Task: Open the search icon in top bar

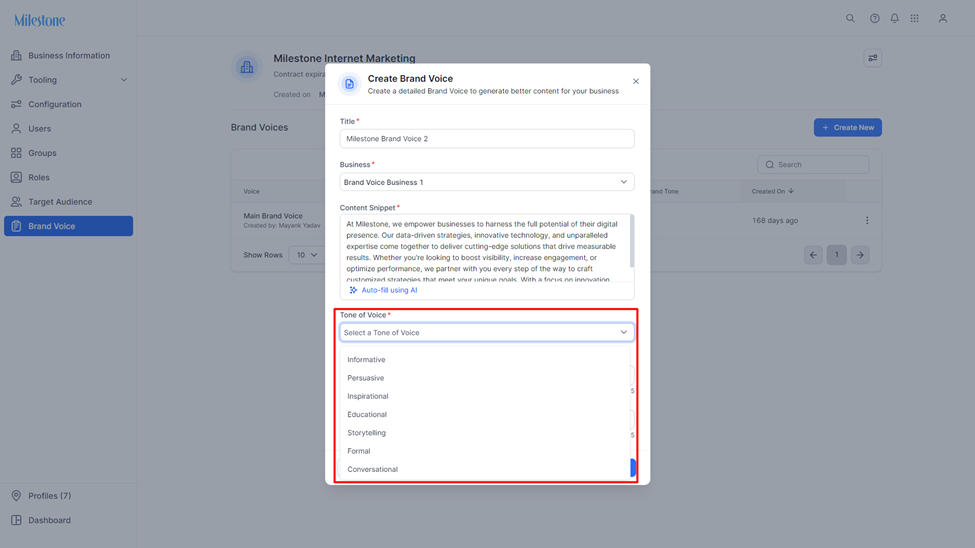Action: 850,19
